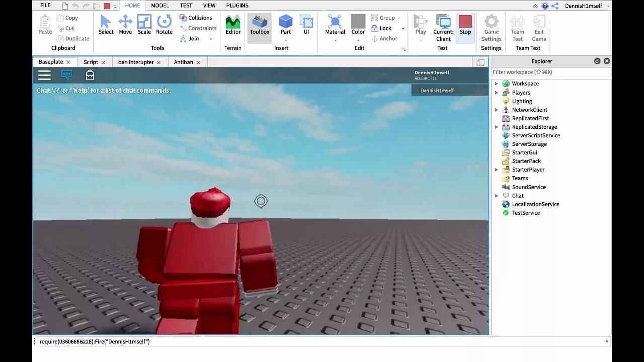
Task: Activate the Rotate tool
Action: point(164,25)
